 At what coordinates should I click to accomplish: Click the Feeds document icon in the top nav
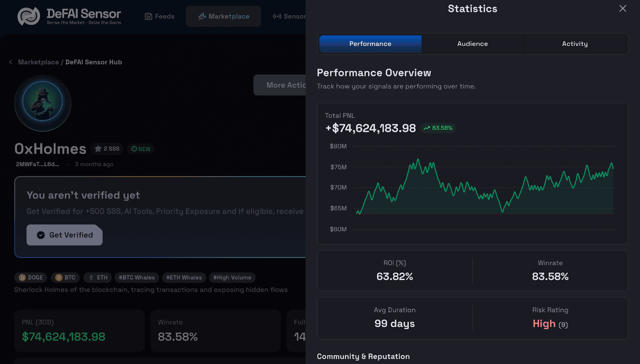[x=148, y=16]
